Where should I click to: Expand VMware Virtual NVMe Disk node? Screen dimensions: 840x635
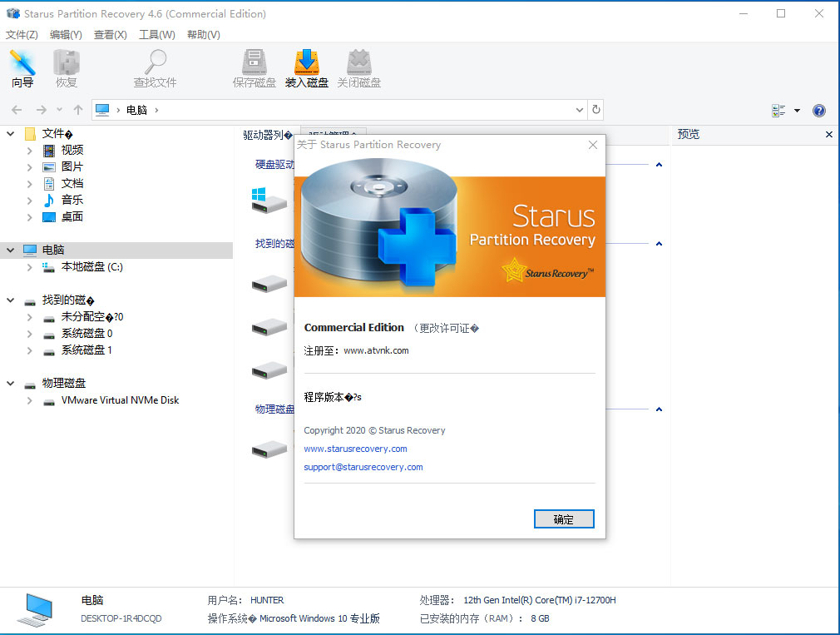pyautogui.click(x=30, y=400)
